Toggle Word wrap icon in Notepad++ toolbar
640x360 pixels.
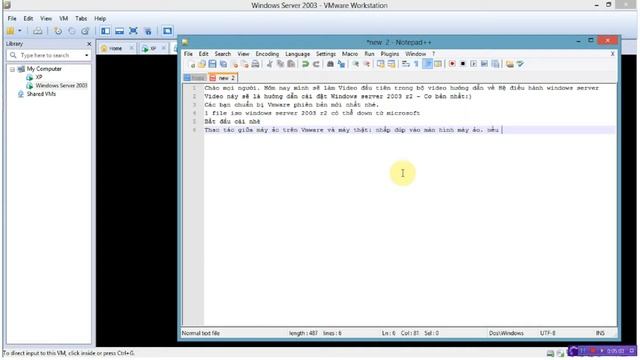[406, 64]
